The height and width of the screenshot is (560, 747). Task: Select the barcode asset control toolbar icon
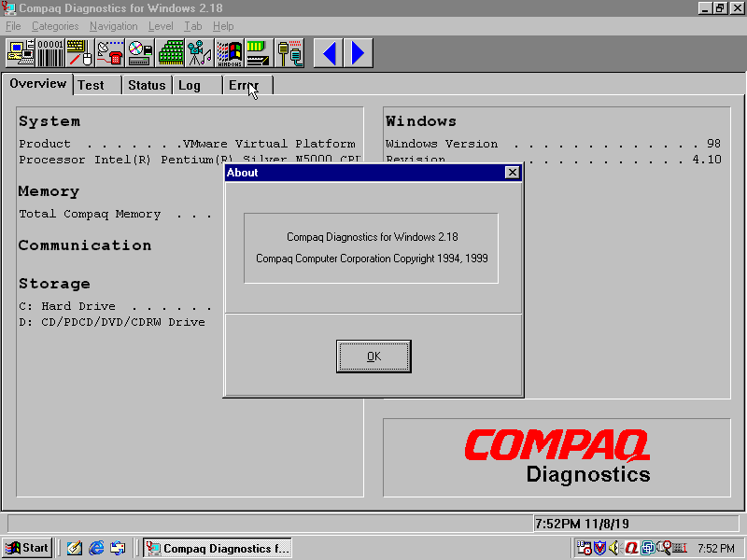50,53
